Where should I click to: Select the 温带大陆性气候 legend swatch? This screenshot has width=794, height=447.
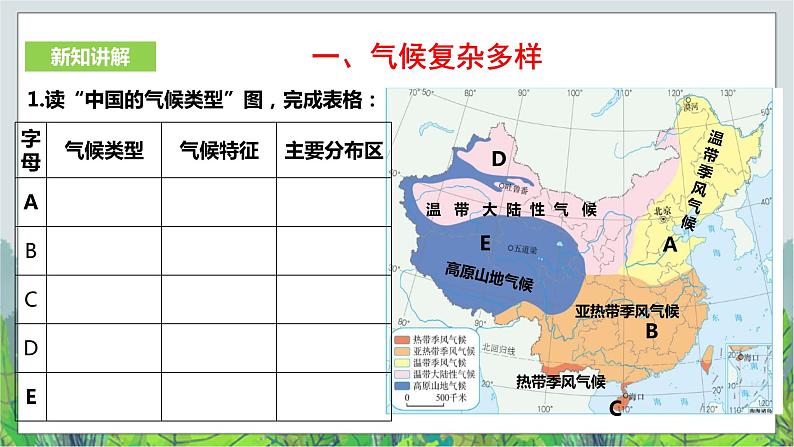[402, 372]
